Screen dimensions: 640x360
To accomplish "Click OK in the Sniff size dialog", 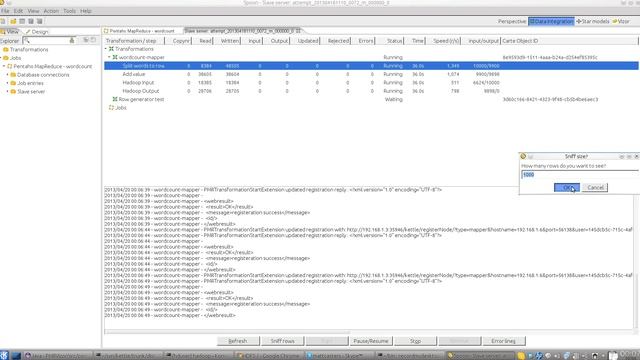I will tap(567, 187).
